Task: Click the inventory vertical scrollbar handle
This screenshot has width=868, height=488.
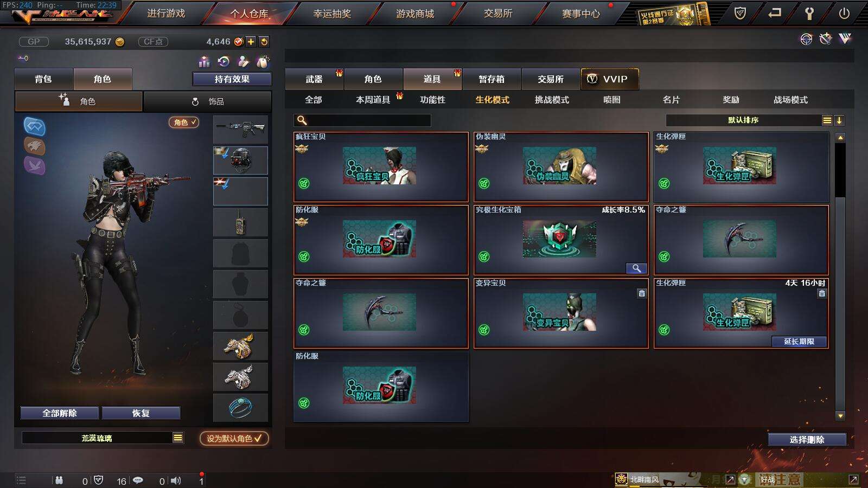Action: (840, 170)
